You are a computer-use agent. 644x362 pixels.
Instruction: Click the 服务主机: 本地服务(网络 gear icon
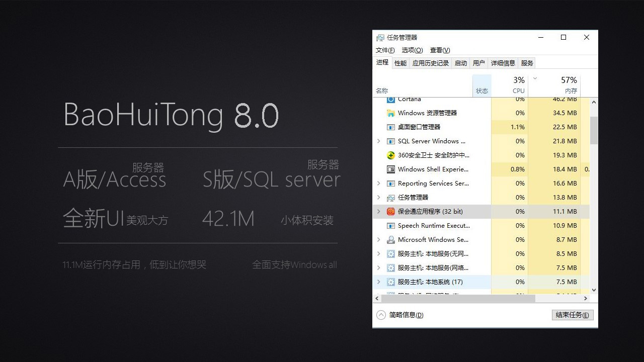pyautogui.click(x=390, y=268)
